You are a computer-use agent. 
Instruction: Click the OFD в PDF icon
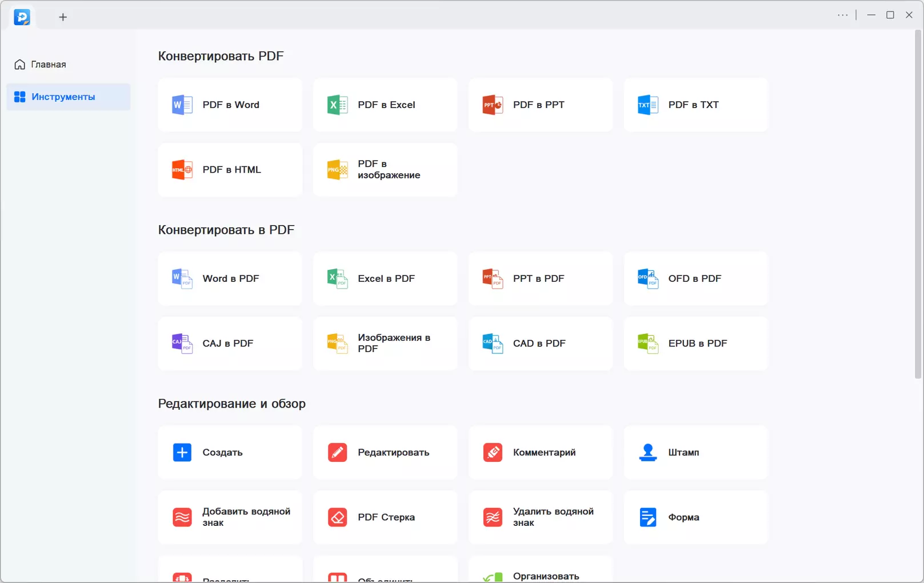click(x=648, y=279)
